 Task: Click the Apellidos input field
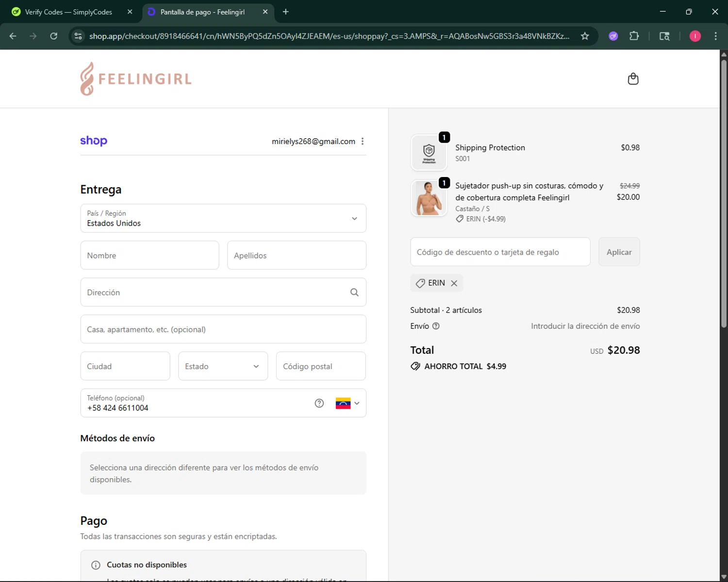tap(297, 255)
